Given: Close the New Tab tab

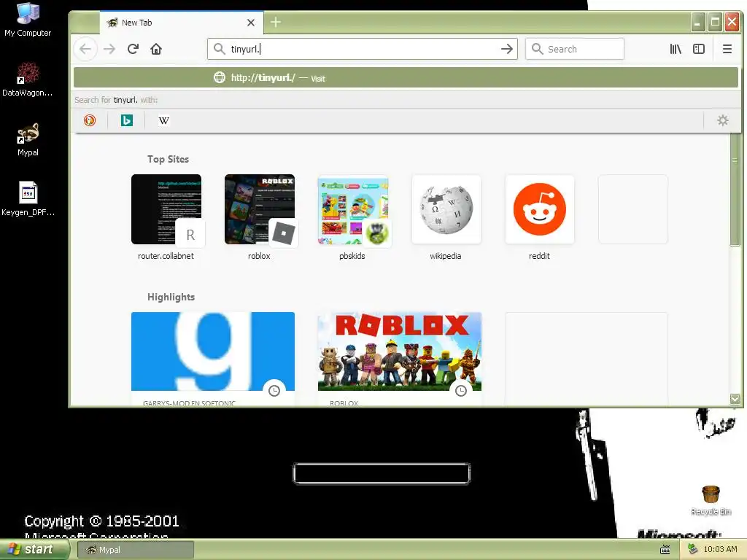Looking at the screenshot, I should click(x=251, y=23).
